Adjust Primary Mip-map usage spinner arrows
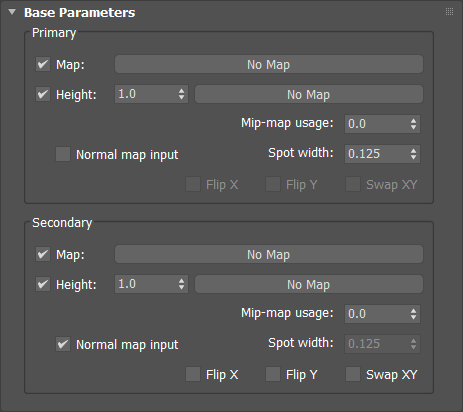The height and width of the screenshot is (412, 463). [413, 124]
